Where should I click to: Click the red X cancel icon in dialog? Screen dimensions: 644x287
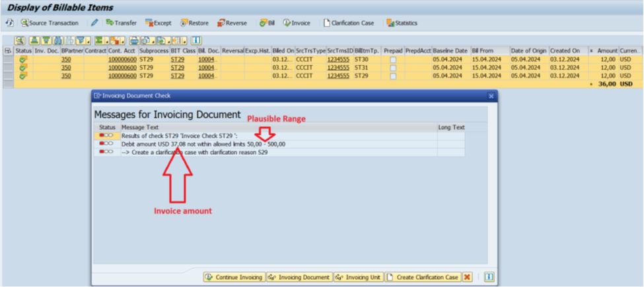467,277
